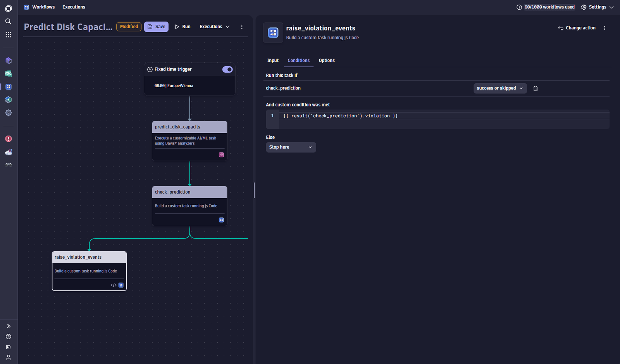Expand the Executions dropdown in toolbar
The width and height of the screenshot is (620, 364).
coord(215,27)
